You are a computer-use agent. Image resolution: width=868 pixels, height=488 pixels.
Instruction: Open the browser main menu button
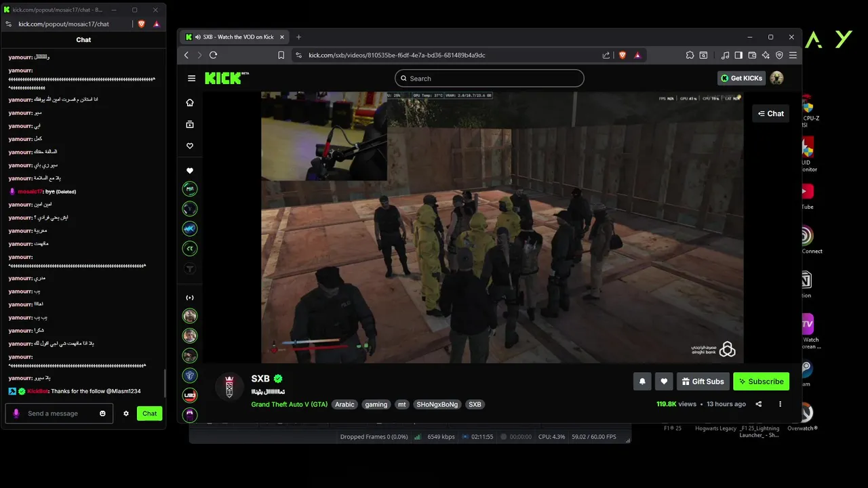coord(793,55)
